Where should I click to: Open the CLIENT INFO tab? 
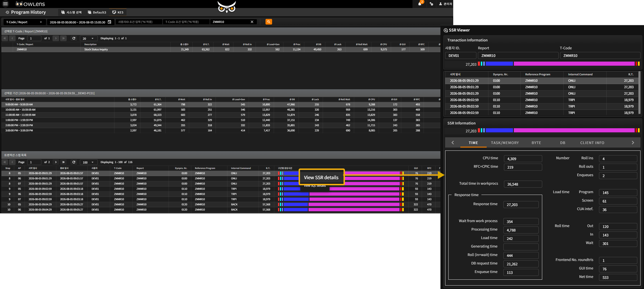592,143
